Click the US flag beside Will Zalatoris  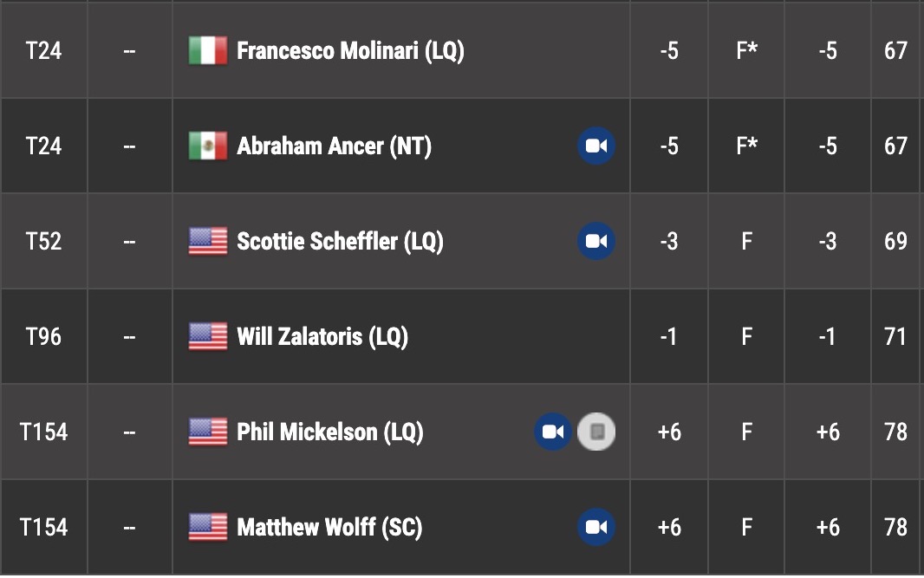[x=208, y=336]
